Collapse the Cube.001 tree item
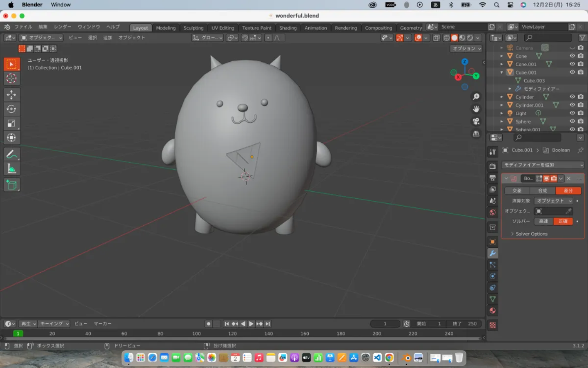The height and width of the screenshot is (368, 588). tap(502, 72)
